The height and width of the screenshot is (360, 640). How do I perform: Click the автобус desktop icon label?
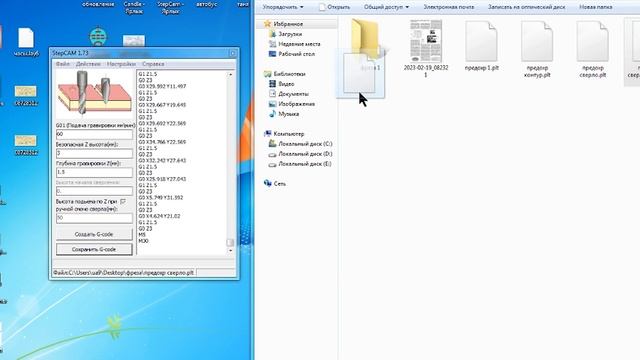[206, 4]
